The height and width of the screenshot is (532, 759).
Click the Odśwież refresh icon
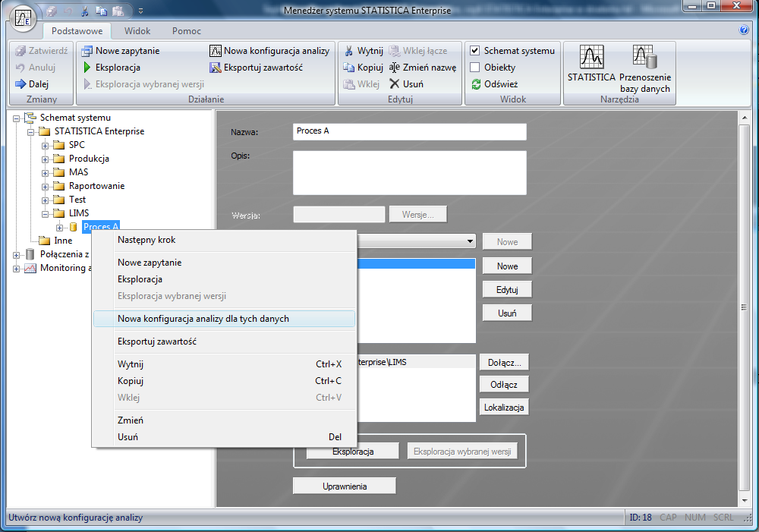point(476,83)
